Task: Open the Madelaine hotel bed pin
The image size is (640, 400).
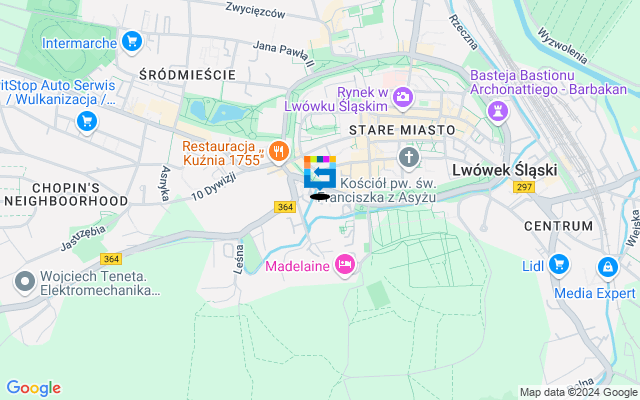Action: (345, 265)
